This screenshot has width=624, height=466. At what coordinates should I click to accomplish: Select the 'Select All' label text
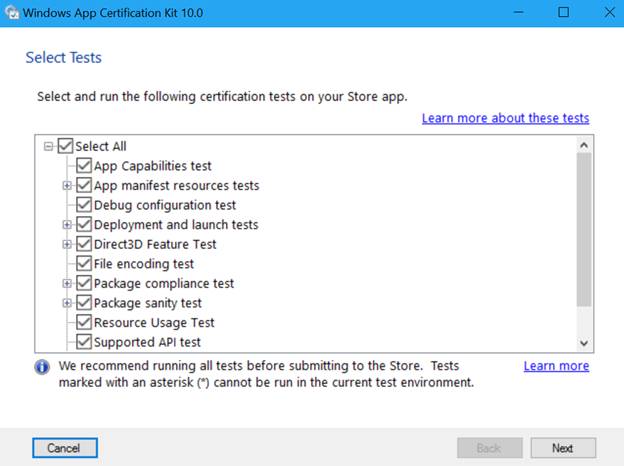tap(101, 146)
